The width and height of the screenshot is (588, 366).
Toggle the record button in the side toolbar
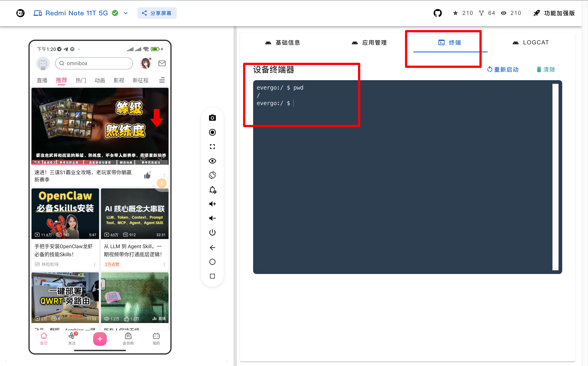point(212,132)
